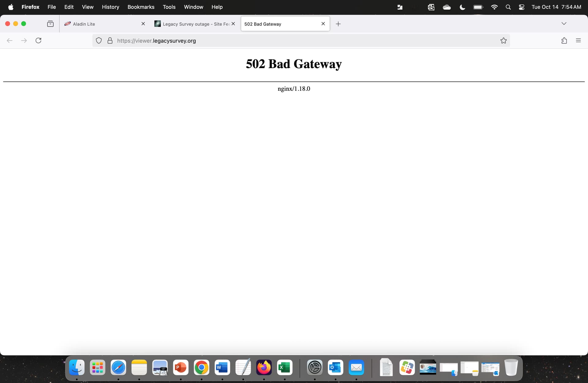Open the Bookmarks menu

coord(141,7)
